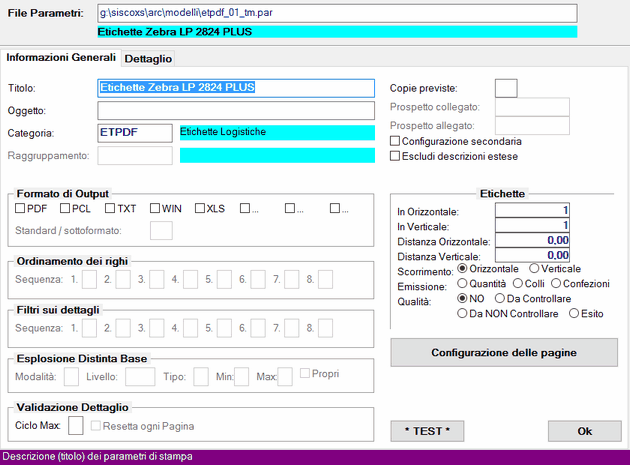Select Qualità Esito radio button
This screenshot has height=465, width=630.
click(x=574, y=313)
